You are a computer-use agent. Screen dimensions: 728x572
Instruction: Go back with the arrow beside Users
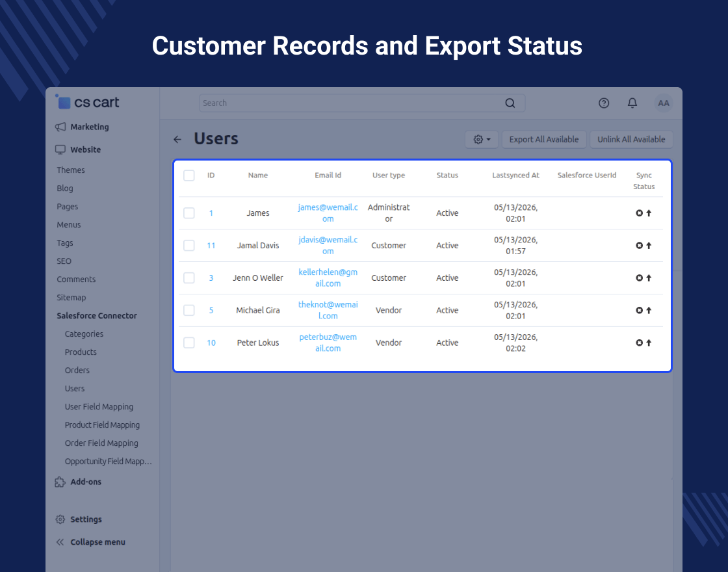coord(177,139)
